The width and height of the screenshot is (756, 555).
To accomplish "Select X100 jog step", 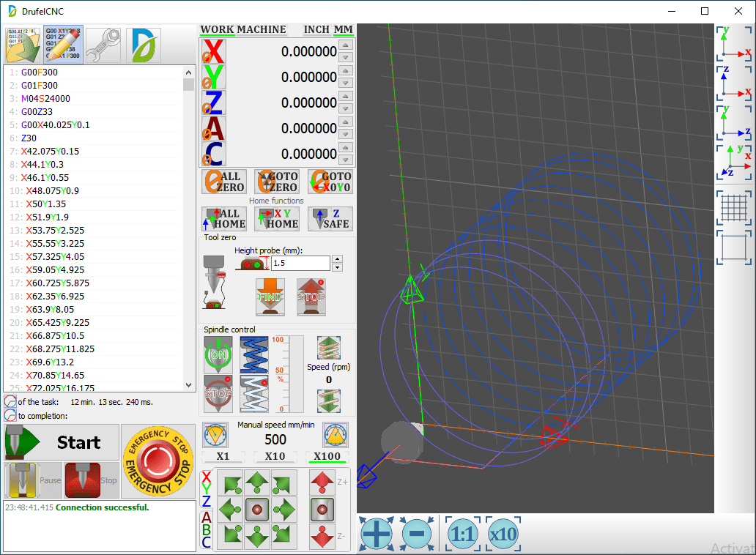I will pos(327,456).
